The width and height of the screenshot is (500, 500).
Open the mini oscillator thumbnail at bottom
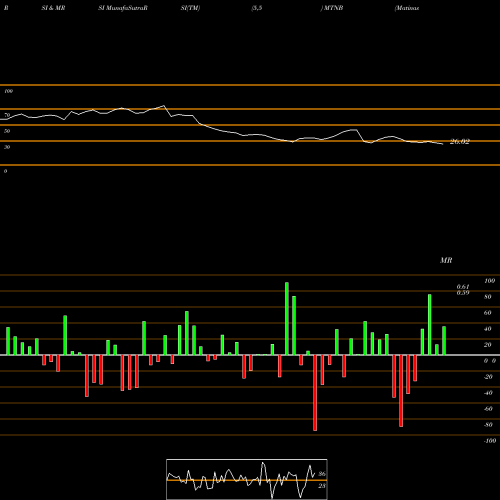247,479
